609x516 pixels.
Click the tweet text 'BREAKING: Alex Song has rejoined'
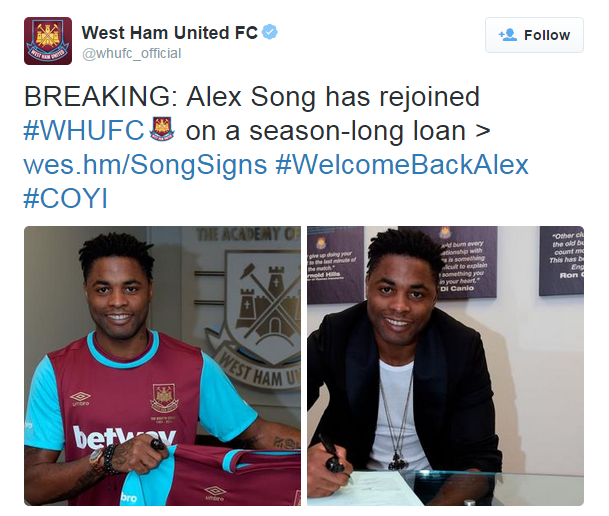pos(252,96)
